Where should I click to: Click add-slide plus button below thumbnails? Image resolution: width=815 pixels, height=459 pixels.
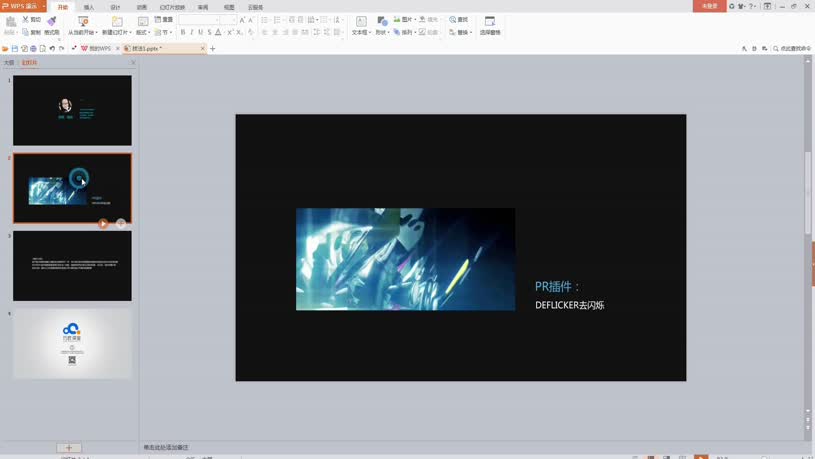coord(69,448)
